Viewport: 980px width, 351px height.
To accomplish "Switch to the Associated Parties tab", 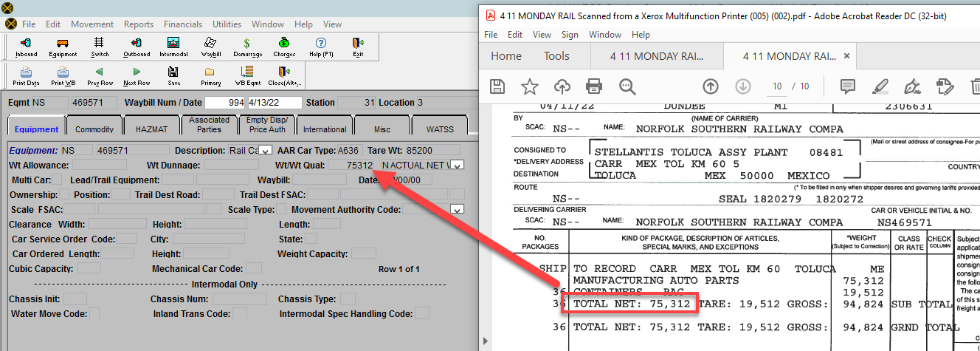I will (x=209, y=125).
